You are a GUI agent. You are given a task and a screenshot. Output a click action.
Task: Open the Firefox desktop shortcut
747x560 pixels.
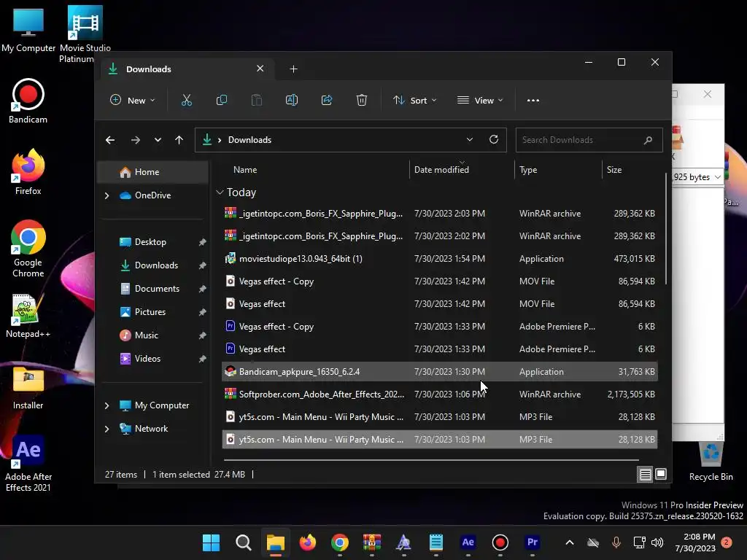point(28,172)
